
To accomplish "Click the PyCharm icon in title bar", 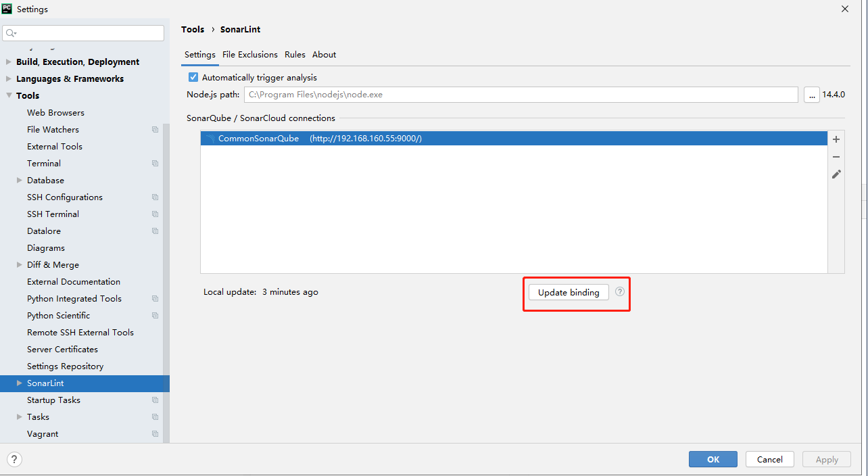I will 7,9.
